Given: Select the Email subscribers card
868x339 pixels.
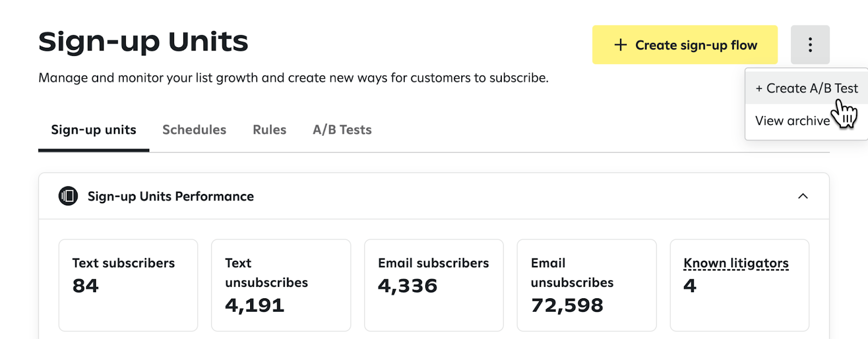Looking at the screenshot, I should click(433, 285).
